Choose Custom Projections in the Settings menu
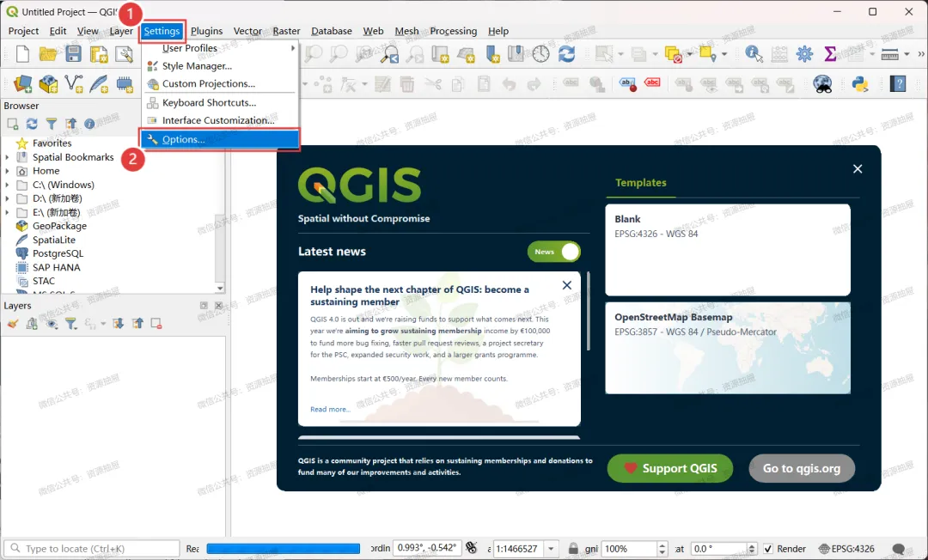This screenshot has width=928, height=560. coord(220,83)
